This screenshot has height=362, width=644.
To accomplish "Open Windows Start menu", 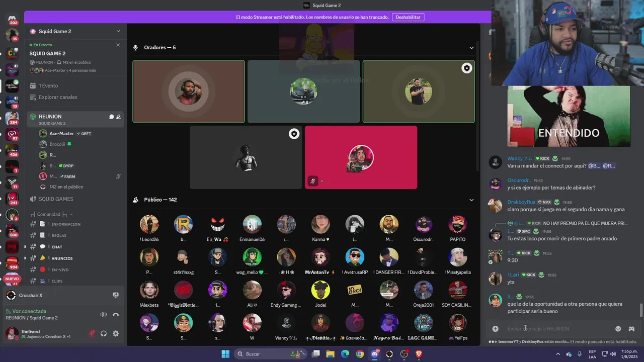I will (x=225, y=354).
